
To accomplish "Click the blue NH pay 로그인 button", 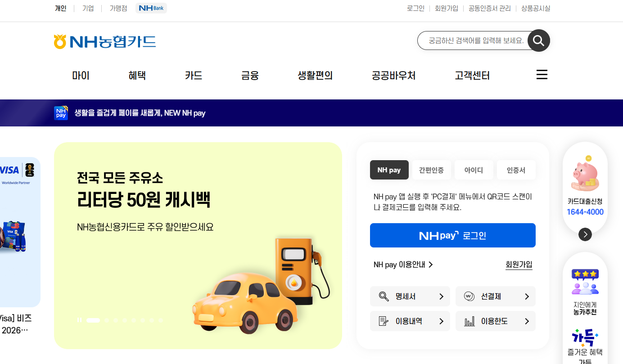I will [453, 235].
